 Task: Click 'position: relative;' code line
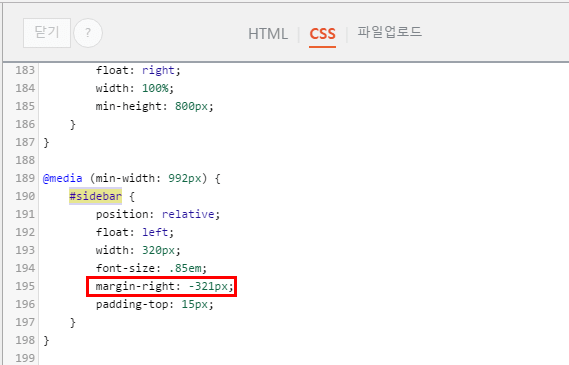click(x=158, y=214)
